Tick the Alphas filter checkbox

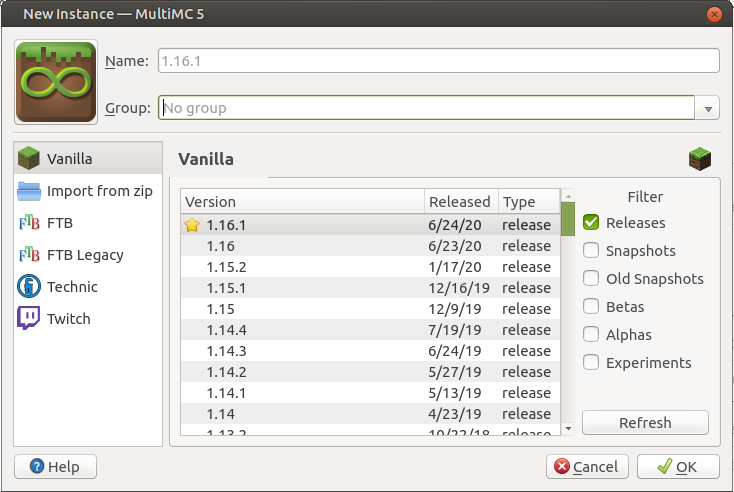[x=591, y=335]
